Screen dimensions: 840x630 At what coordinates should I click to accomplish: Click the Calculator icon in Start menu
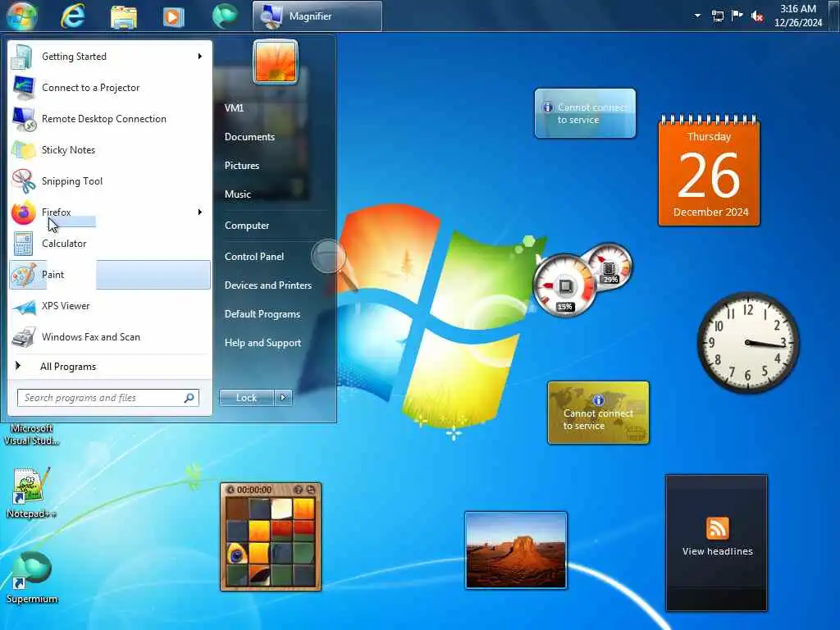pyautogui.click(x=23, y=243)
